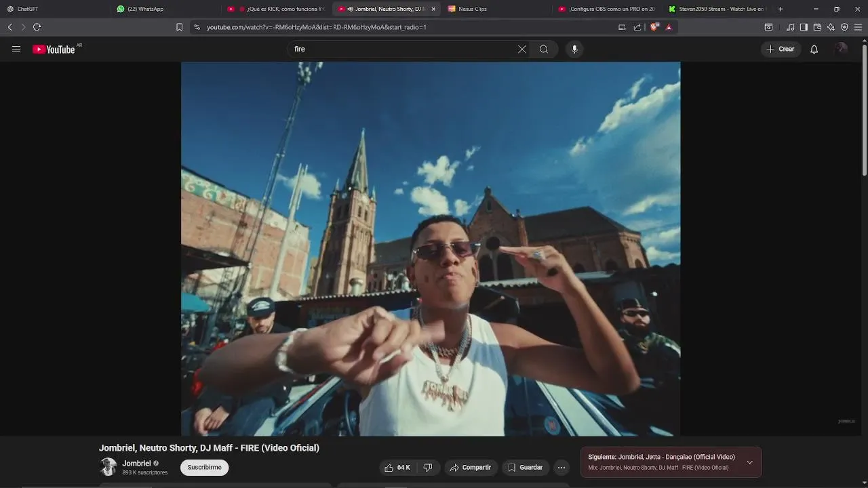
Task: Open Jombriel channel avatar
Action: tap(108, 467)
